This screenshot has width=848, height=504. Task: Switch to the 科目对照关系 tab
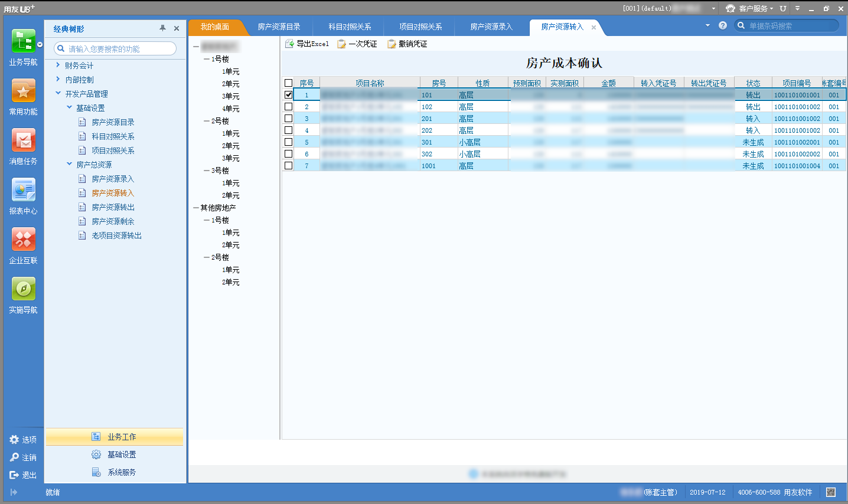(350, 27)
